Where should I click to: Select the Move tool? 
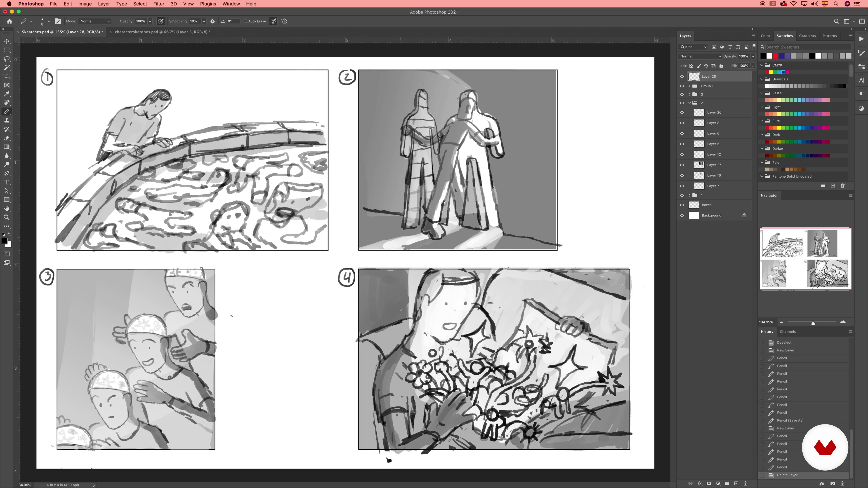coord(7,41)
